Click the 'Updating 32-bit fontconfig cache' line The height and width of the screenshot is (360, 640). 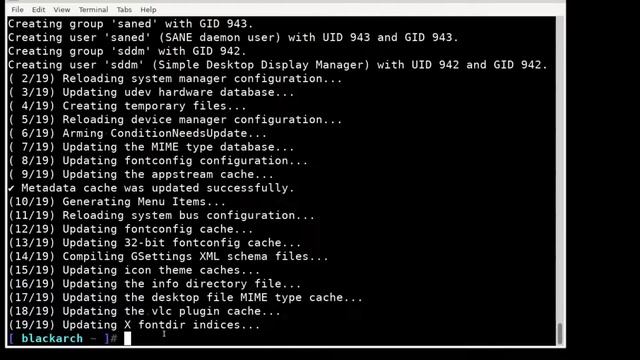155,243
